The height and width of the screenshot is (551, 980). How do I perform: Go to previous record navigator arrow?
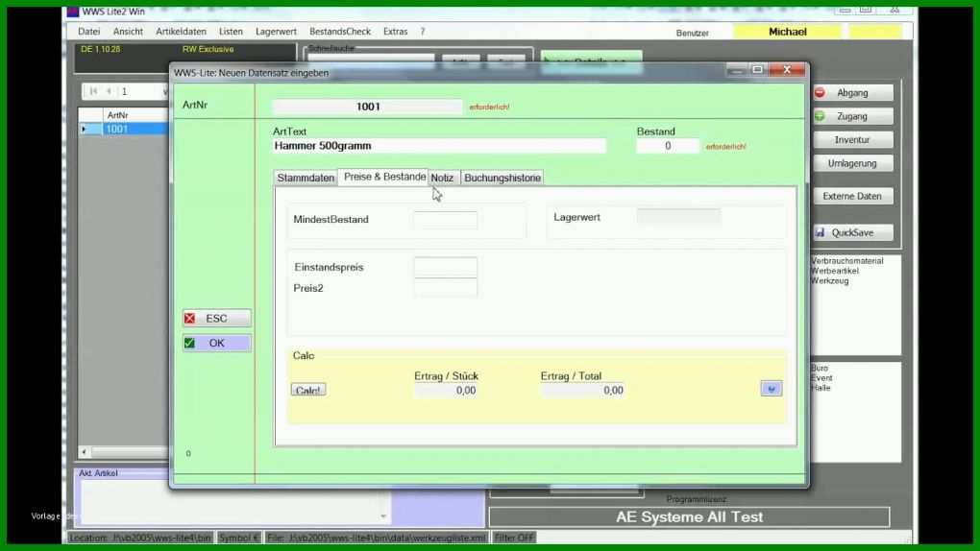pos(109,91)
